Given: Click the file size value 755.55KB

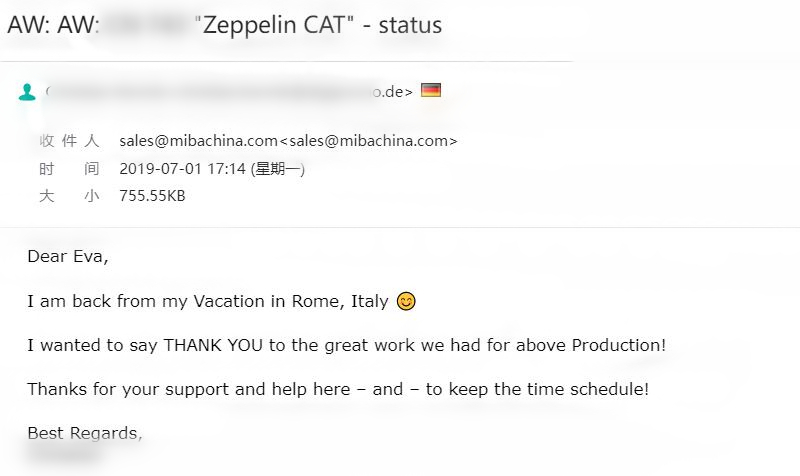Looking at the screenshot, I should pos(152,196).
